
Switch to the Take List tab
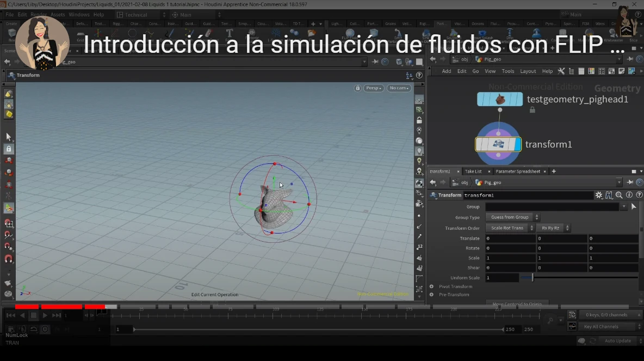coord(473,172)
